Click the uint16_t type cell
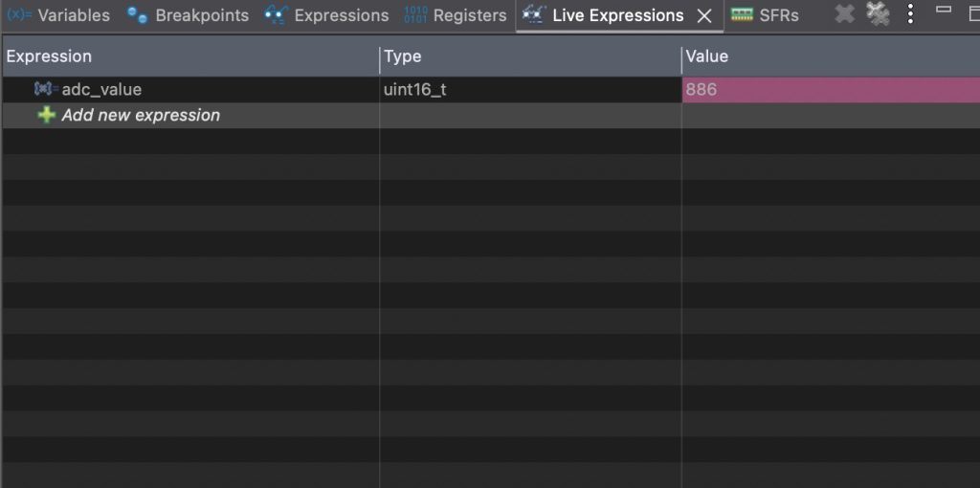This screenshot has height=488, width=980. [x=530, y=89]
